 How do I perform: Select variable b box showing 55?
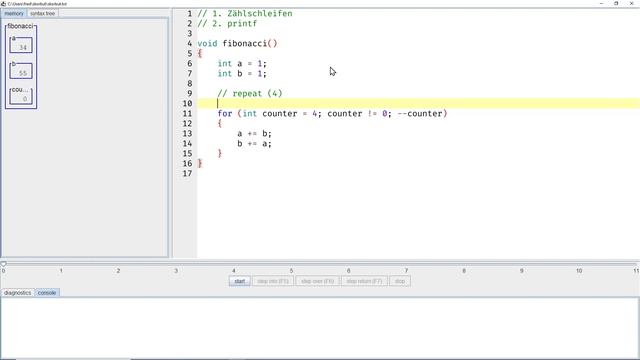21,71
